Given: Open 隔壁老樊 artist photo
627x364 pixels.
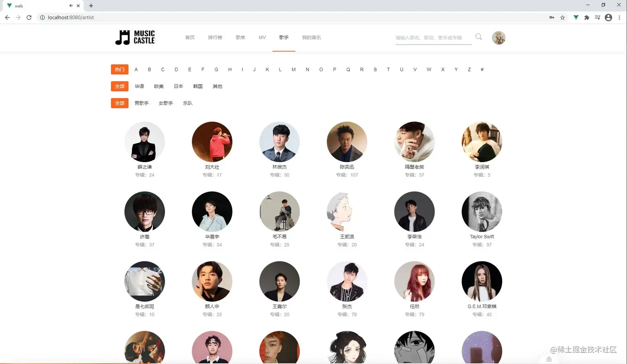Looking at the screenshot, I should pyautogui.click(x=414, y=142).
